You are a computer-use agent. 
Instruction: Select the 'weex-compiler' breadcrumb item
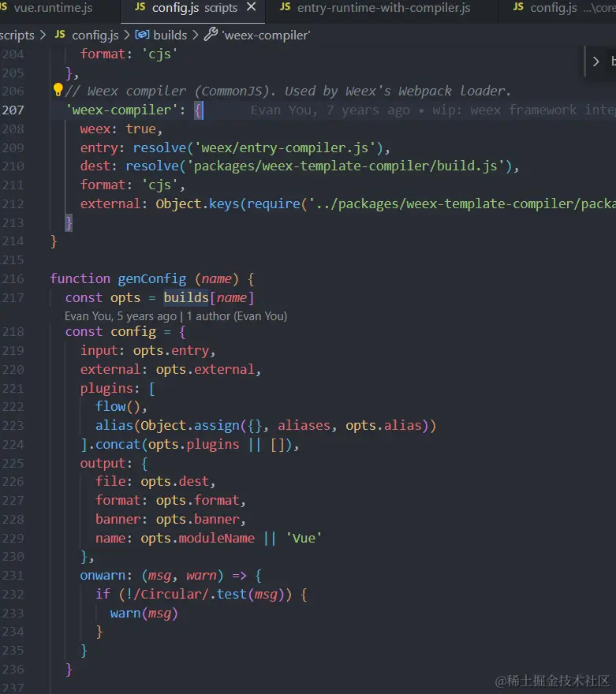pos(266,35)
